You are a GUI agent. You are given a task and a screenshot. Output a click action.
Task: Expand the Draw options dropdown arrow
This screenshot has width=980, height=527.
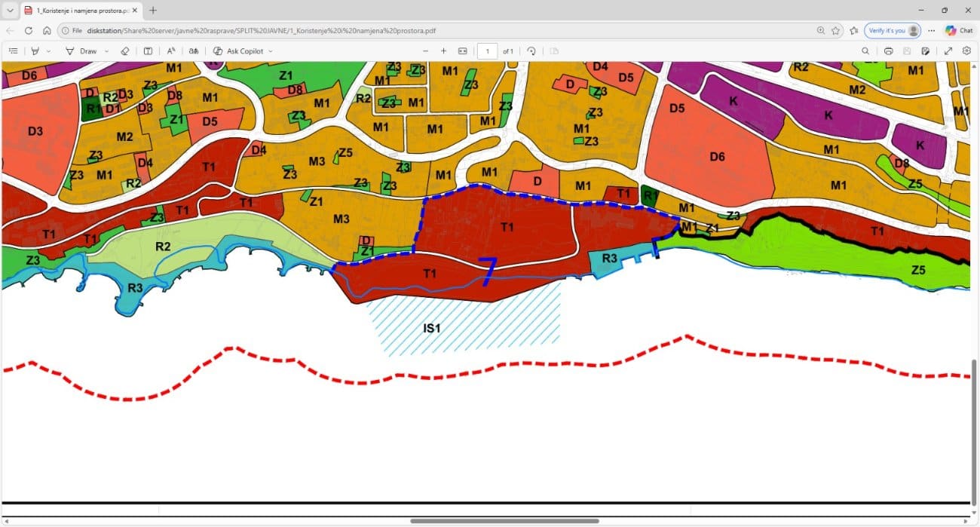pos(106,51)
